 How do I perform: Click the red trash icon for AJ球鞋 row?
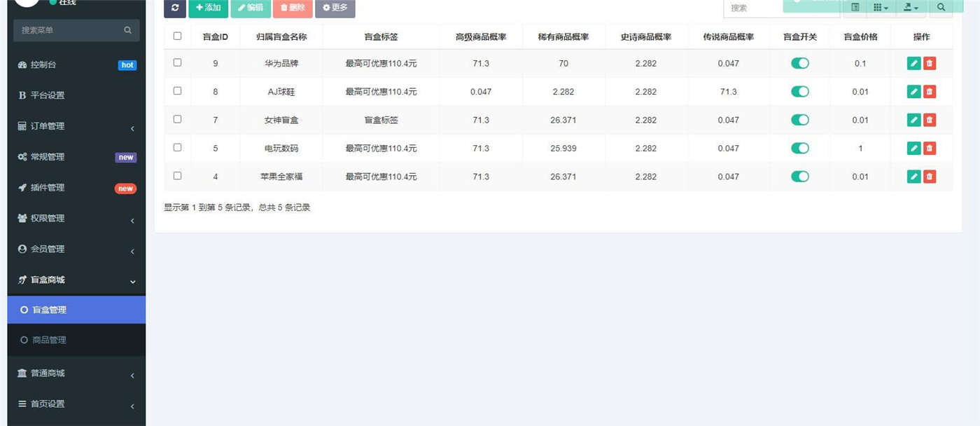click(930, 92)
